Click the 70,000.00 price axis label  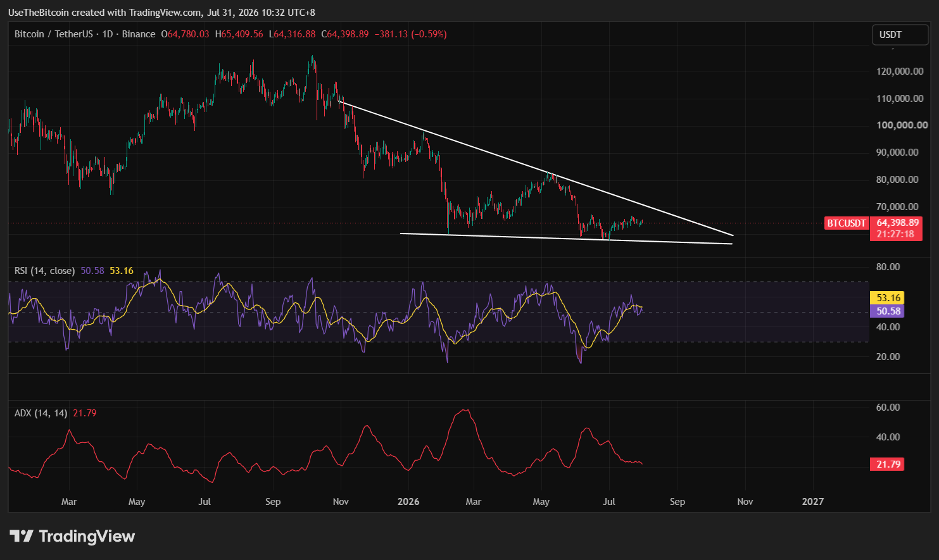897,207
